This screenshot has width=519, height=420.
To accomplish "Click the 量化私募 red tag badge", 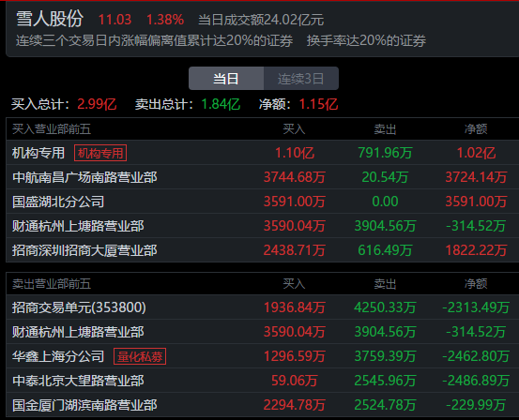I will click(140, 356).
